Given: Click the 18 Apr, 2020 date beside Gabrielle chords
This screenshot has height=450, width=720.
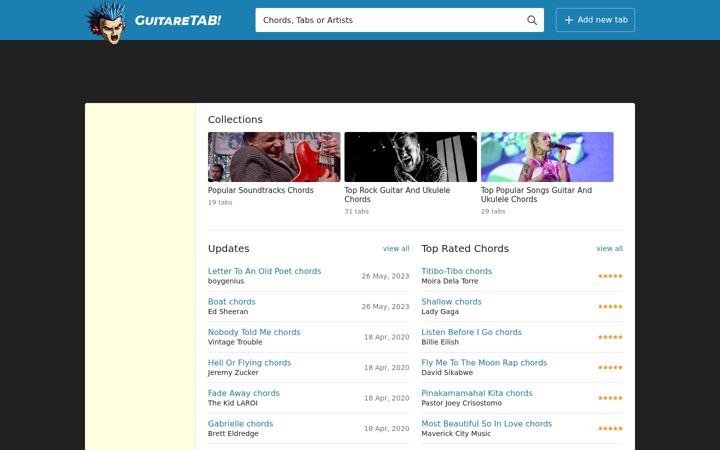Looking at the screenshot, I should tap(387, 428).
